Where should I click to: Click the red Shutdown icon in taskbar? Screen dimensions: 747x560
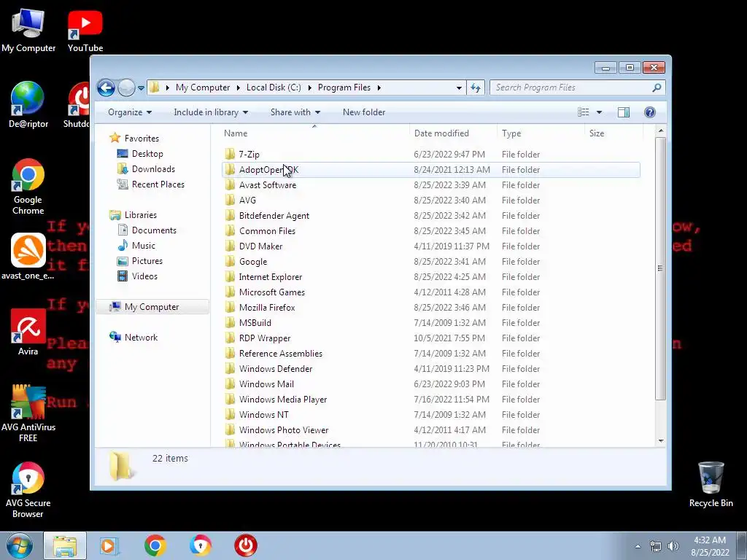246,545
